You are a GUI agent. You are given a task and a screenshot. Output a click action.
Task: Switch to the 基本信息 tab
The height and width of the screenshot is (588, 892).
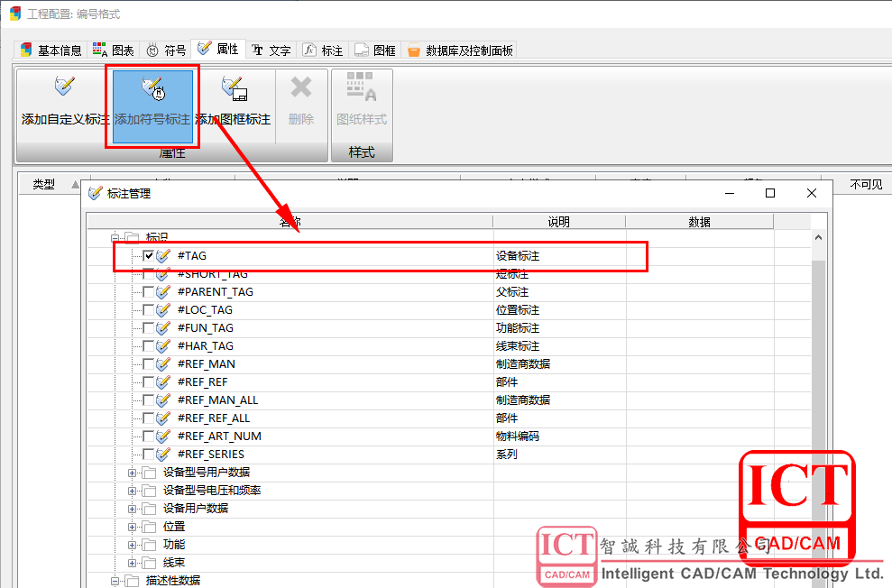click(x=51, y=51)
